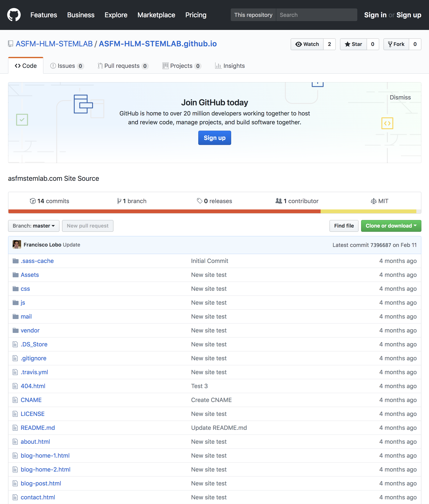Open the Branch: master dropdown
Viewport: 429px width, 504px height.
(x=34, y=226)
